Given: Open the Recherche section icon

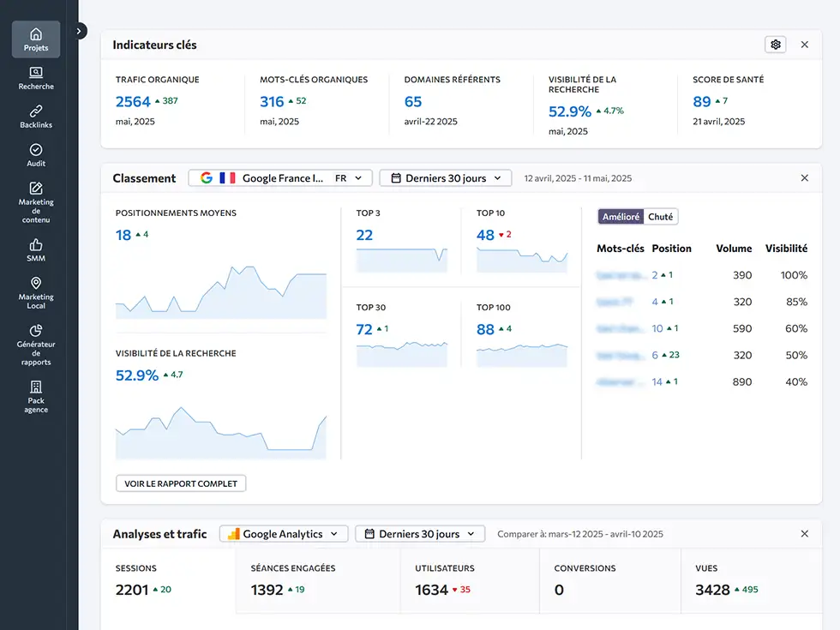Looking at the screenshot, I should point(36,78).
